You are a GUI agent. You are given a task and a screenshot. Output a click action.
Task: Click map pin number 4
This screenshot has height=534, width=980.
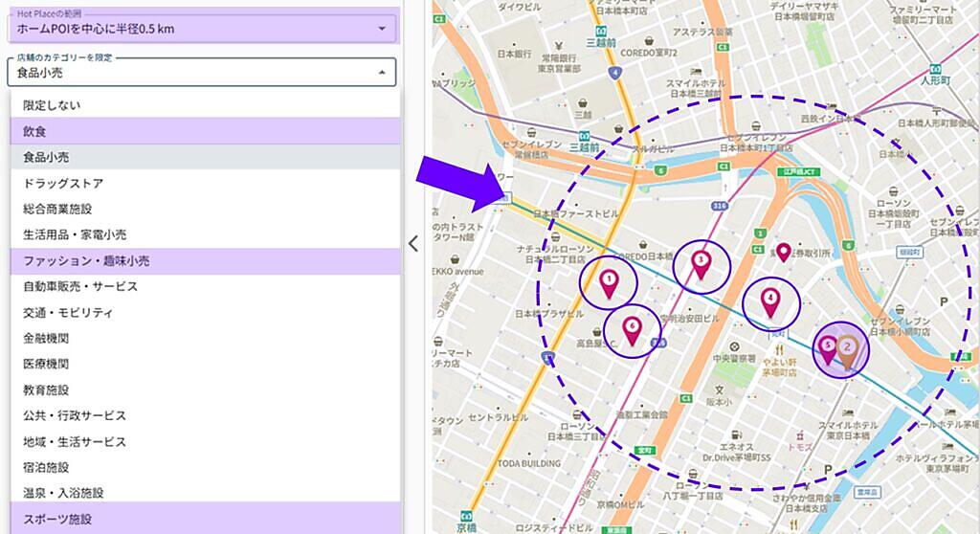click(770, 301)
